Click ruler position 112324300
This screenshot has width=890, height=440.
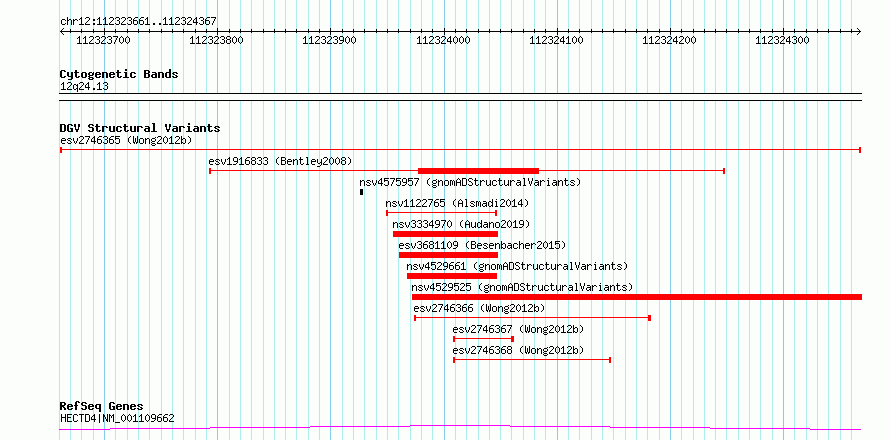click(x=783, y=40)
